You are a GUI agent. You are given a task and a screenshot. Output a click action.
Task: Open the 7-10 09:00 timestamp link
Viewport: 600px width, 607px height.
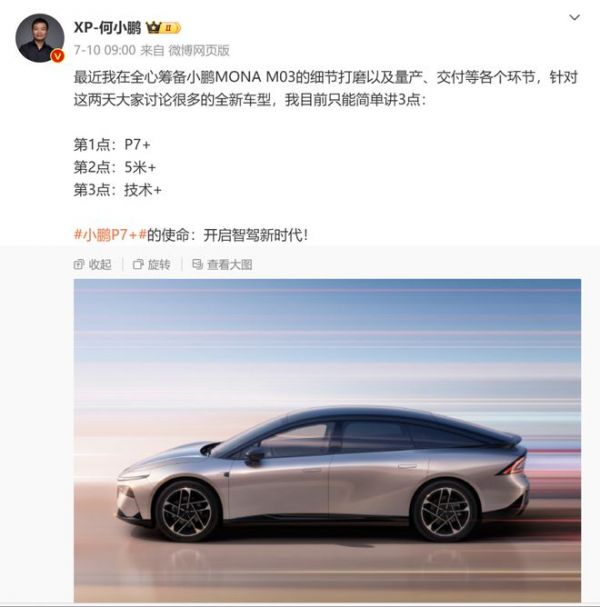point(105,50)
